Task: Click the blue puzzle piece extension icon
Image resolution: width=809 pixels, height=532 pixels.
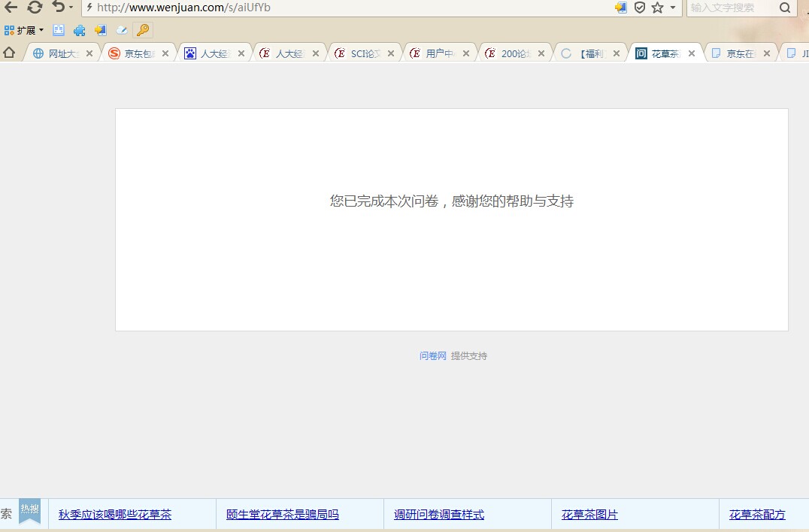Action: (79, 30)
